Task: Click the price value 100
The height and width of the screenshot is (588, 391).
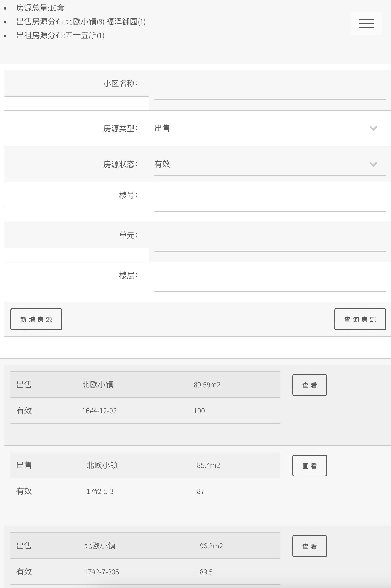Action: (199, 411)
